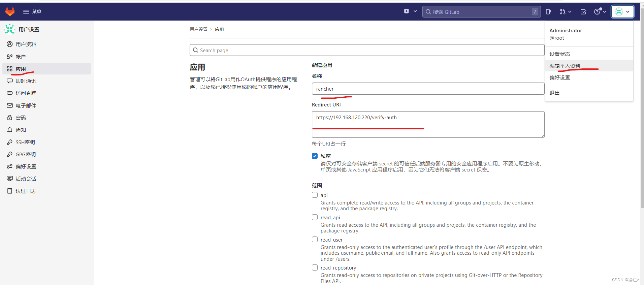Open 电子邮件 in the sidebar
Viewport: 644px width, 285px height.
pyautogui.click(x=46, y=105)
